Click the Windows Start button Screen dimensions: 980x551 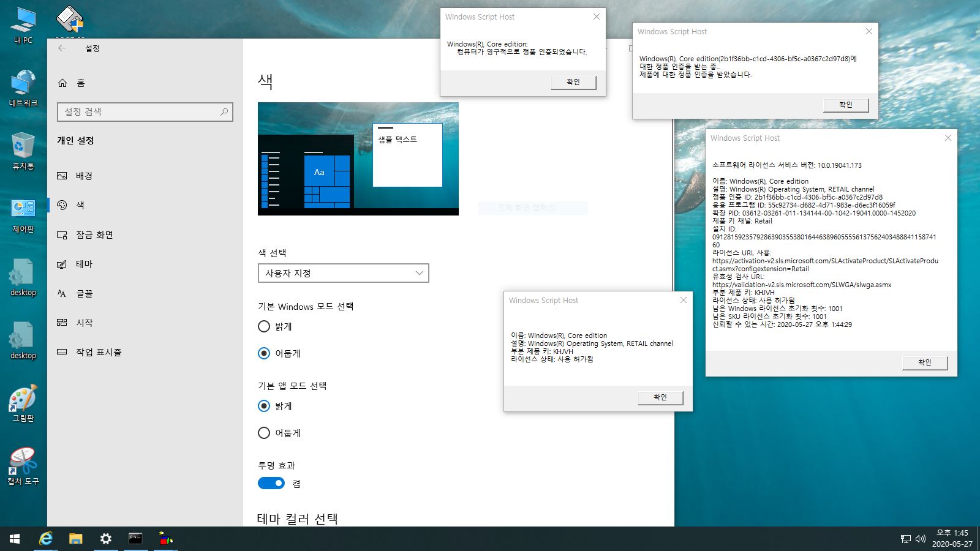[15, 539]
